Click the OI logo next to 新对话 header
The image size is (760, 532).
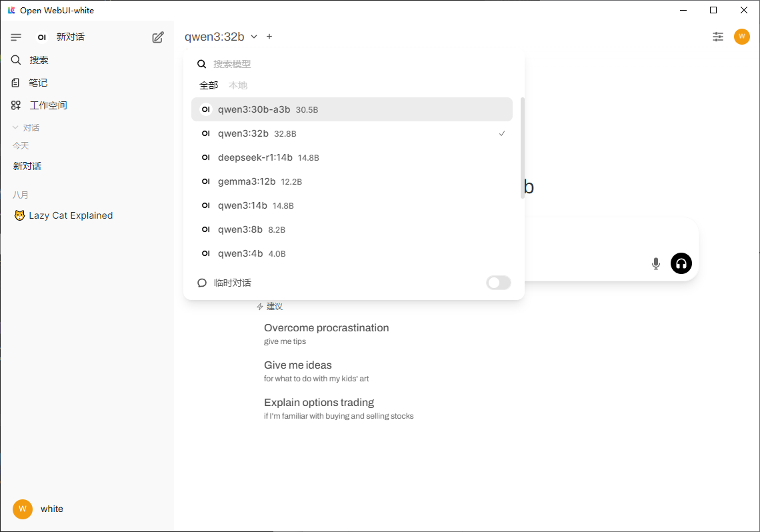click(42, 37)
